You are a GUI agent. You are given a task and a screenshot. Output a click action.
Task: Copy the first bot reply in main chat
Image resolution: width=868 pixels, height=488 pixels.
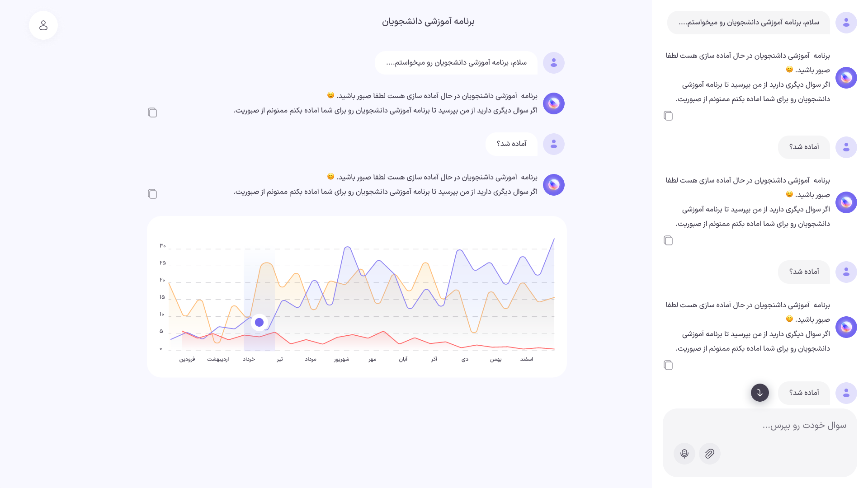click(x=152, y=113)
